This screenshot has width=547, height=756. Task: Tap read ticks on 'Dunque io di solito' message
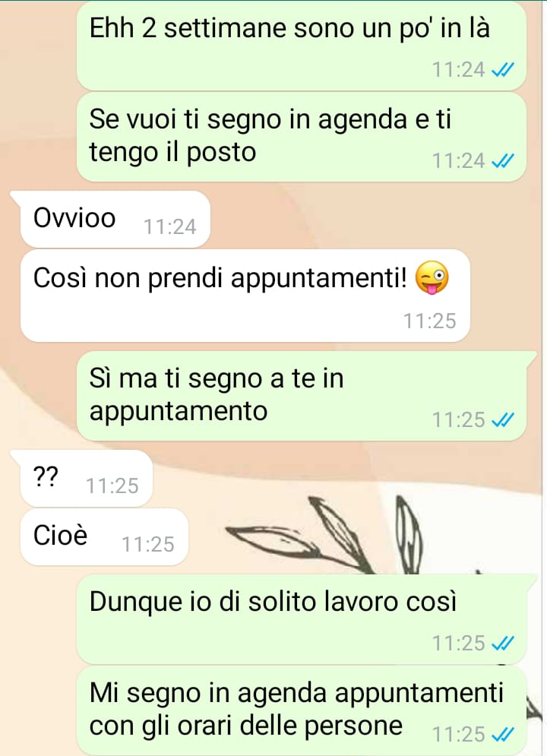click(502, 644)
